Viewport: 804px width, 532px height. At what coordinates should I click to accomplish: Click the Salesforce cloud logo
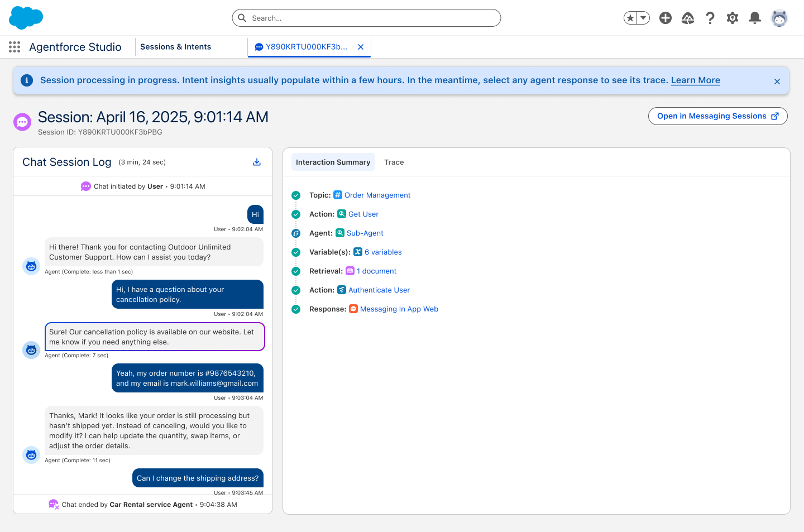pos(26,18)
